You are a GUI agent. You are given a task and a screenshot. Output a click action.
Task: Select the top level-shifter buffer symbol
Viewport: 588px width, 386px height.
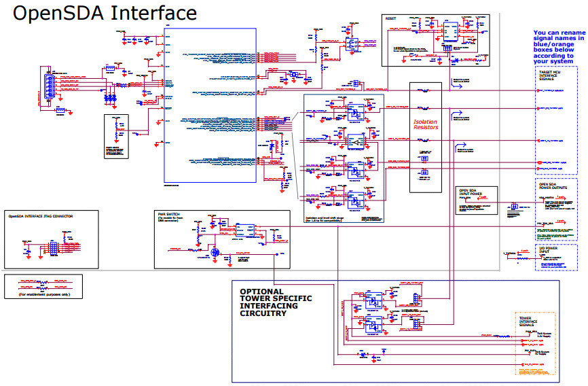[x=354, y=109]
